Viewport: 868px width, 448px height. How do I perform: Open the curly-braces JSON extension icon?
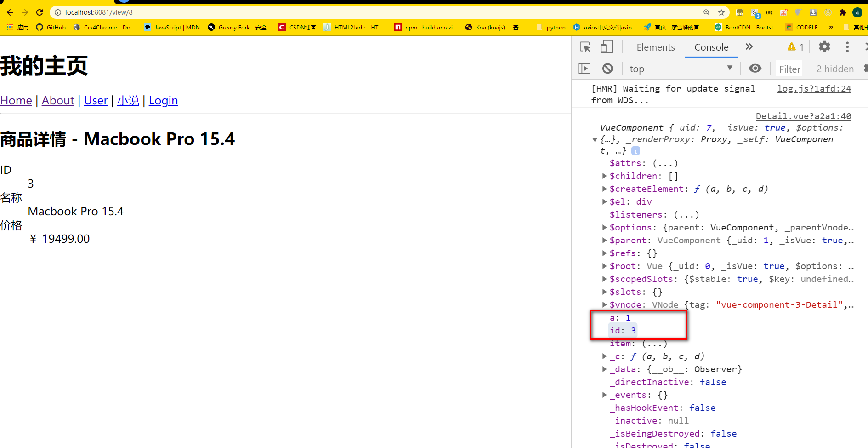point(769,12)
